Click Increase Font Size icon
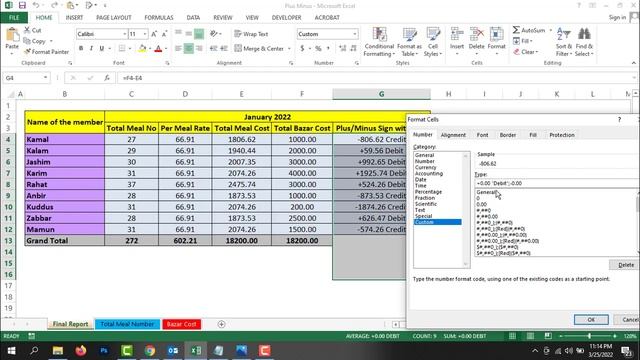 pyautogui.click(x=154, y=34)
